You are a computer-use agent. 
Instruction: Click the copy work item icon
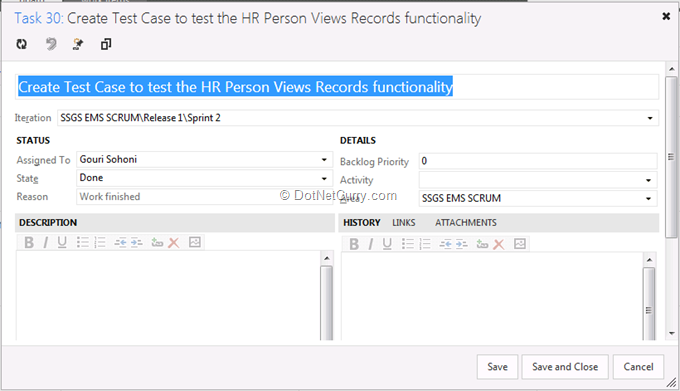click(106, 44)
